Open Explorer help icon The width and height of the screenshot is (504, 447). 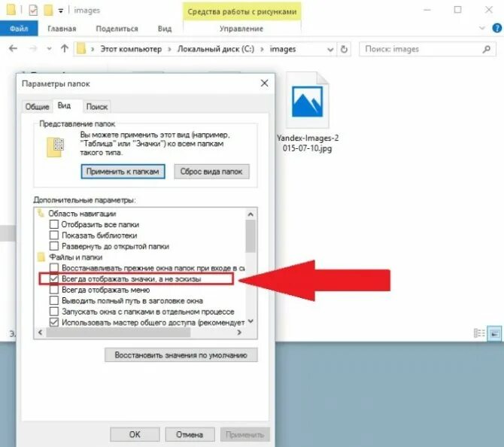497,29
